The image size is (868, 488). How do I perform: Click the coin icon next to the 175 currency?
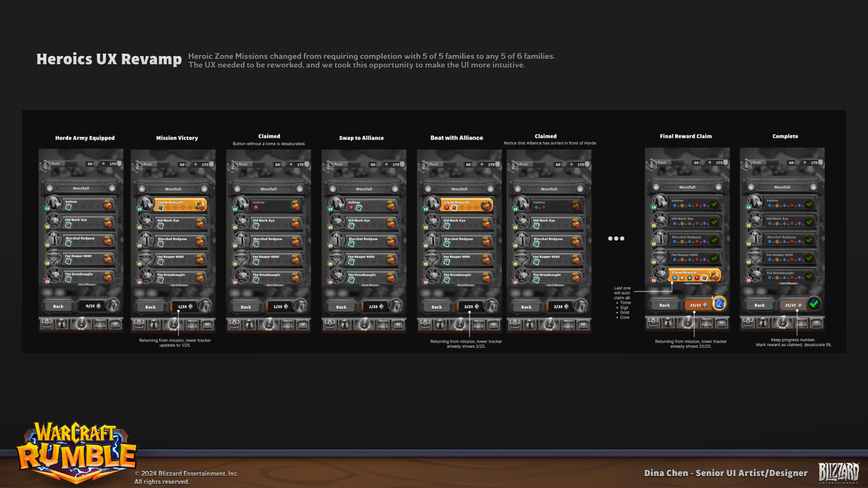(x=119, y=164)
